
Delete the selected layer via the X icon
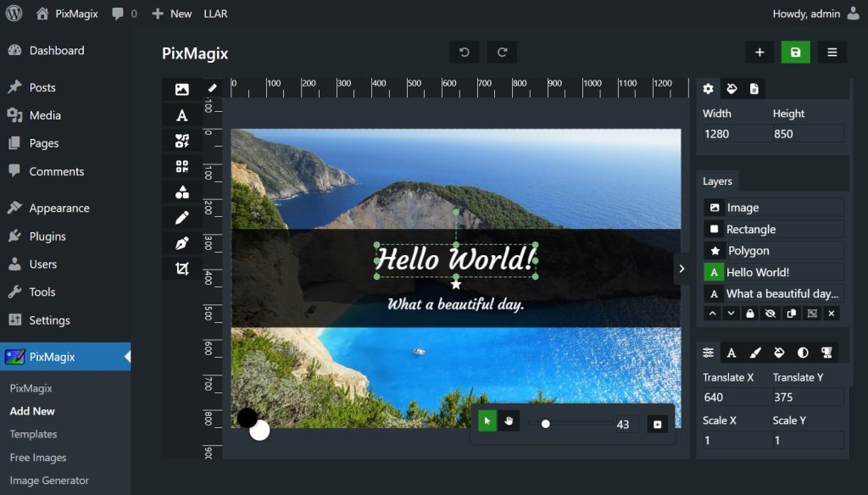click(x=832, y=313)
